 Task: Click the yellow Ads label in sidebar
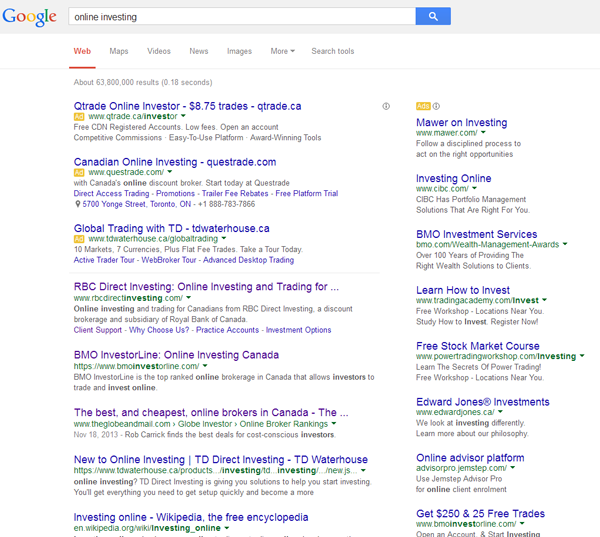[423, 106]
